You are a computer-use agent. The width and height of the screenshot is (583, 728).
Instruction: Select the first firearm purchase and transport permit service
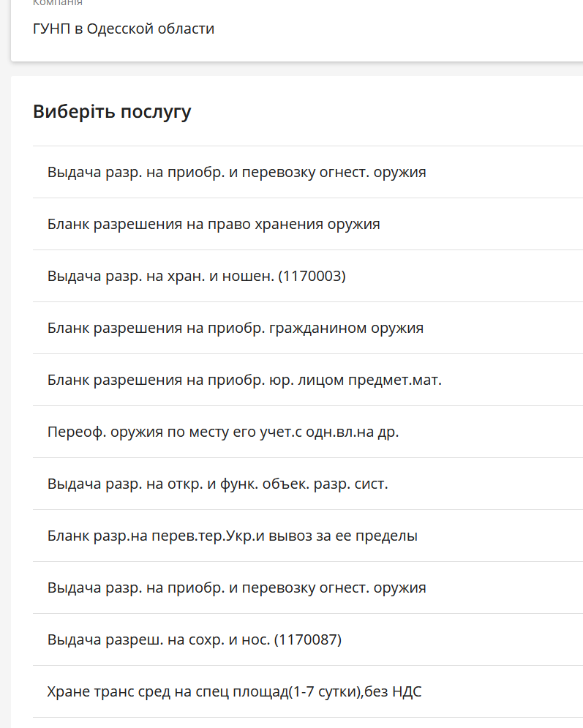coord(236,173)
